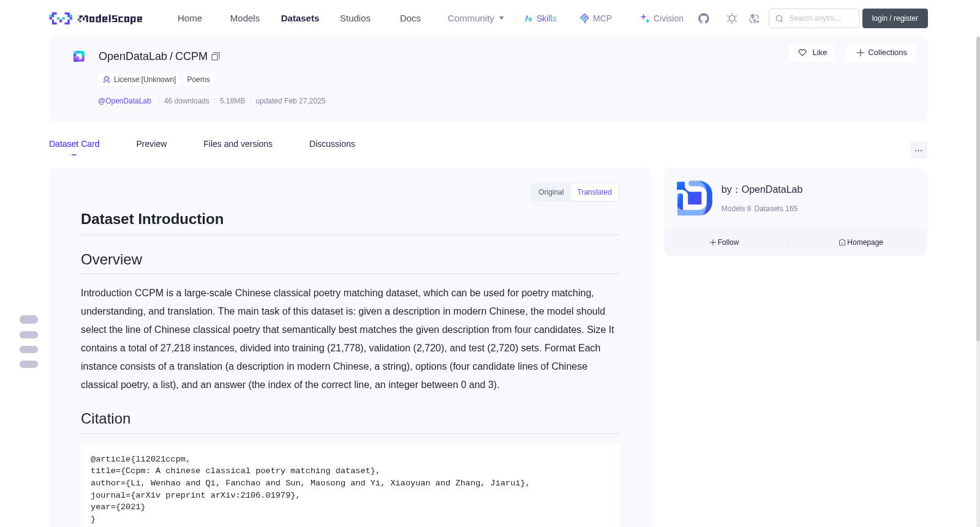Open the Skills page
The image size is (980, 527).
[x=540, y=18]
